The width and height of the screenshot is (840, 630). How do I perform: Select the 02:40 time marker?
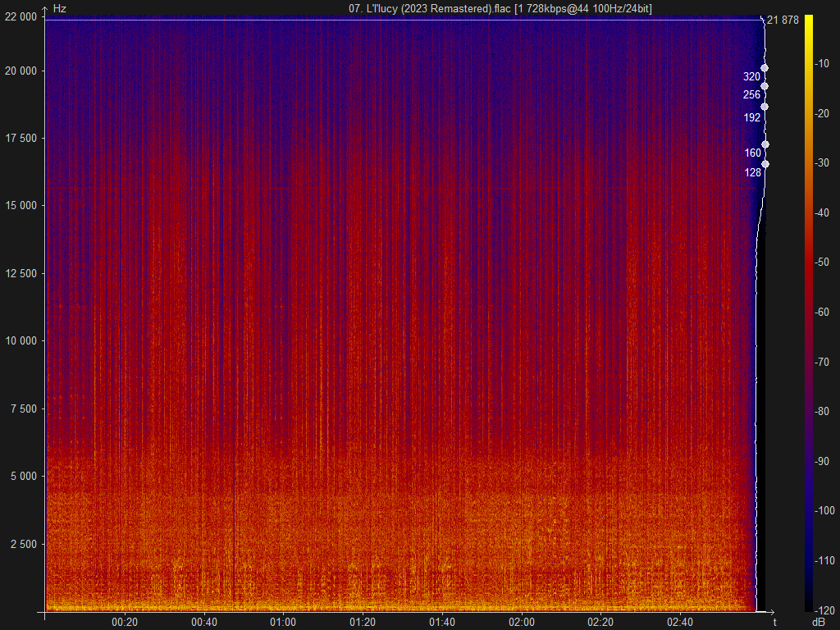(x=680, y=623)
